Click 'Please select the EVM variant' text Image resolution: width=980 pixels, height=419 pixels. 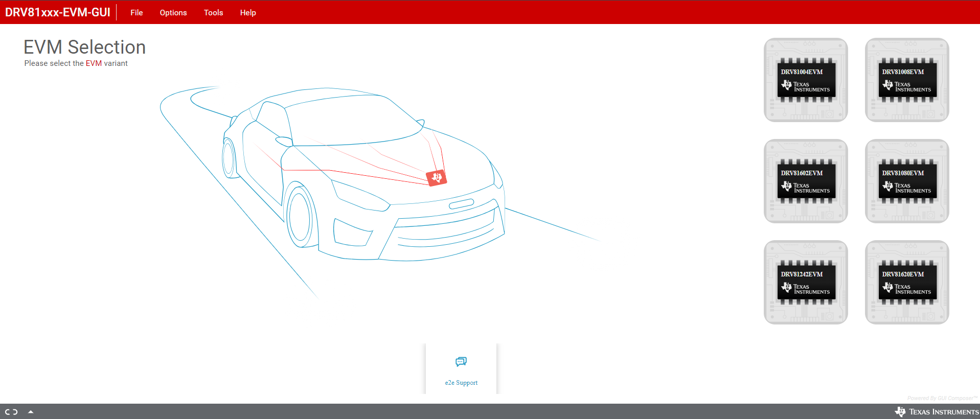coord(76,63)
